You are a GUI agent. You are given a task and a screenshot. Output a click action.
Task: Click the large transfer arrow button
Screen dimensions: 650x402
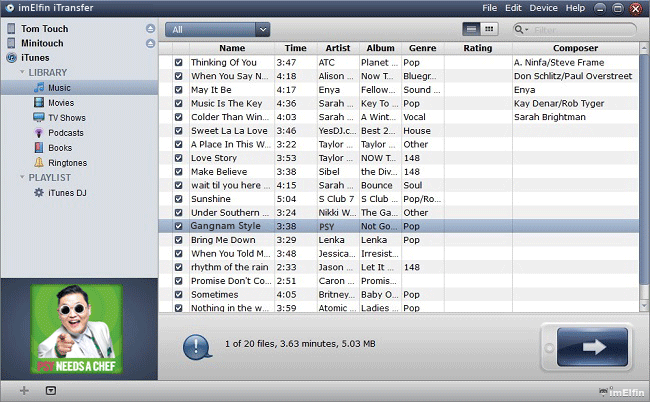click(585, 349)
